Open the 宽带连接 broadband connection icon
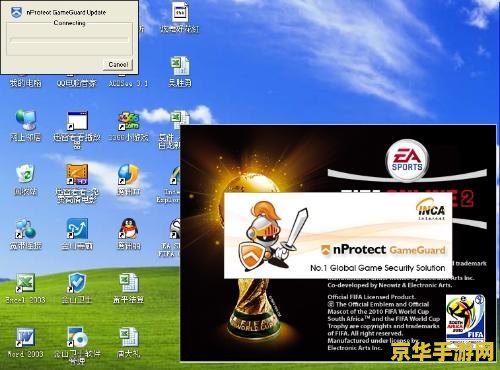 (25, 228)
